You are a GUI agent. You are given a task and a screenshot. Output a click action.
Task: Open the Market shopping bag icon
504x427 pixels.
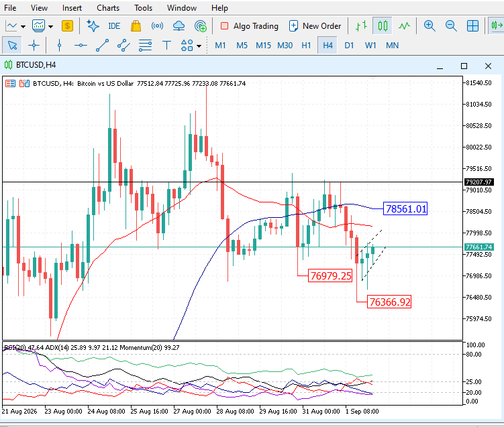click(136, 26)
